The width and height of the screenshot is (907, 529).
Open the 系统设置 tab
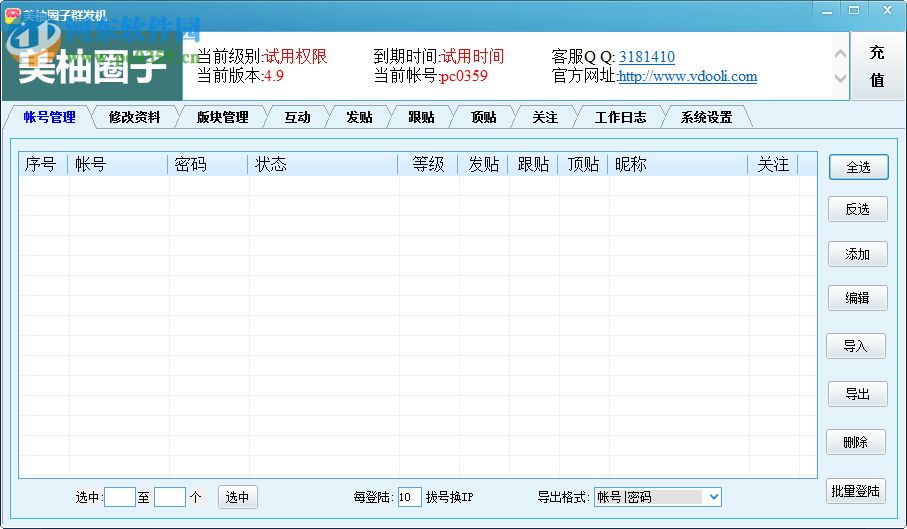[706, 117]
